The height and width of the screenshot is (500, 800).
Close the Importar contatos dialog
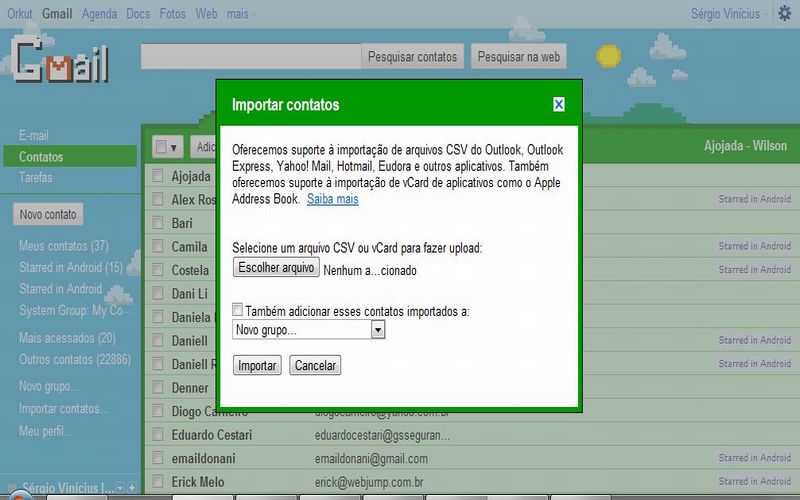559,104
